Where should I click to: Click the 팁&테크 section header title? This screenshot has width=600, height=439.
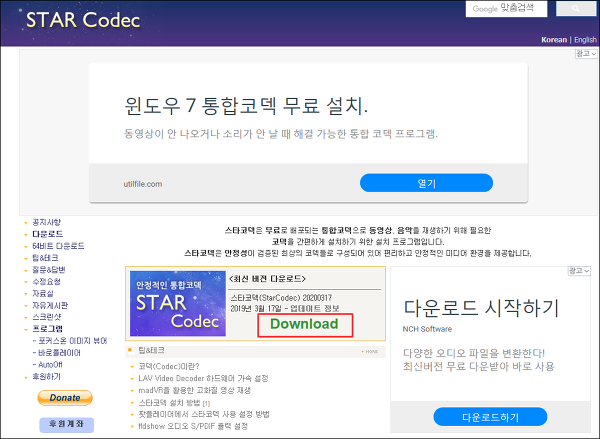[x=152, y=350]
